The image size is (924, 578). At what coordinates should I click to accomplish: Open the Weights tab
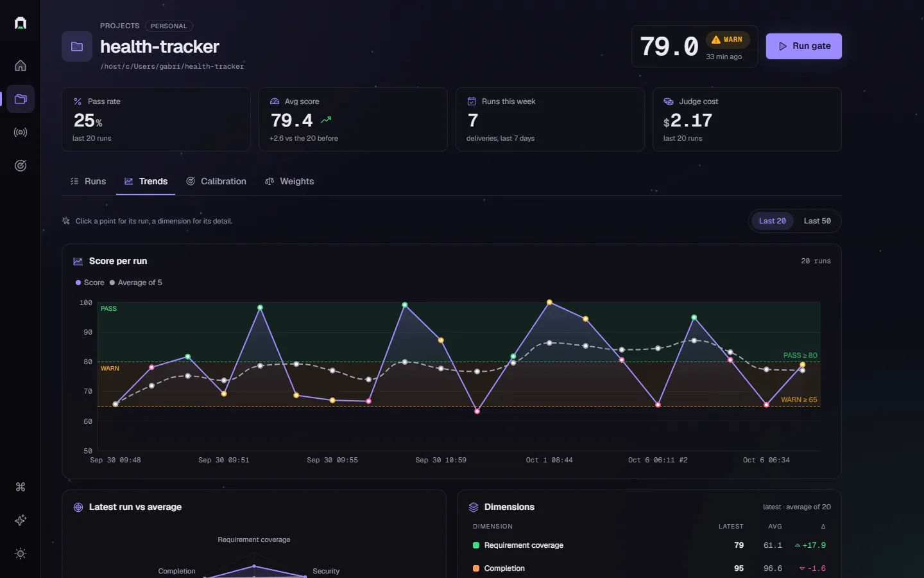click(289, 182)
